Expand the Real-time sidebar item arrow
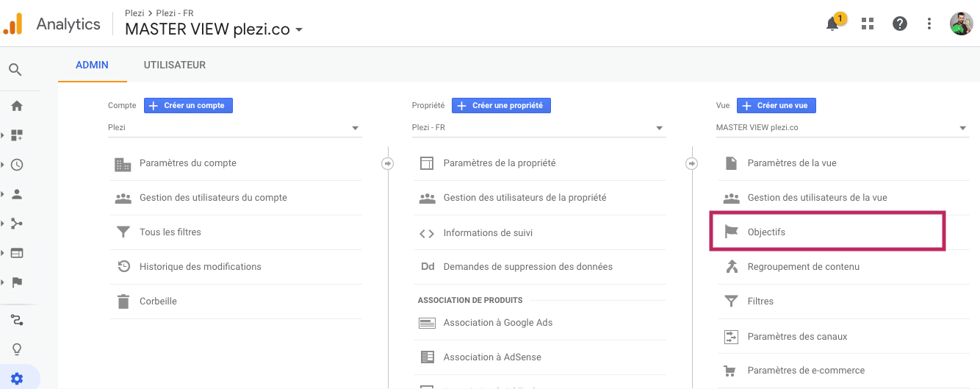 coord(3,165)
